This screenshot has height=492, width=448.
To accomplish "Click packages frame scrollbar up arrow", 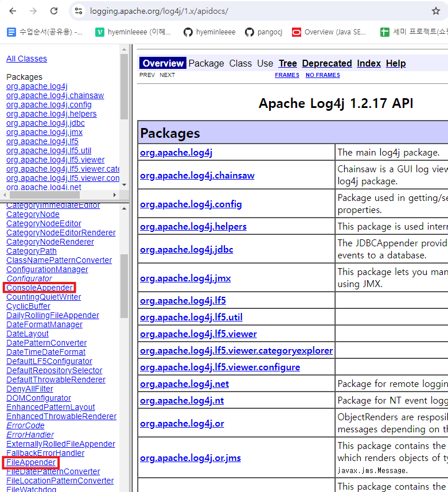I will pos(124,49).
